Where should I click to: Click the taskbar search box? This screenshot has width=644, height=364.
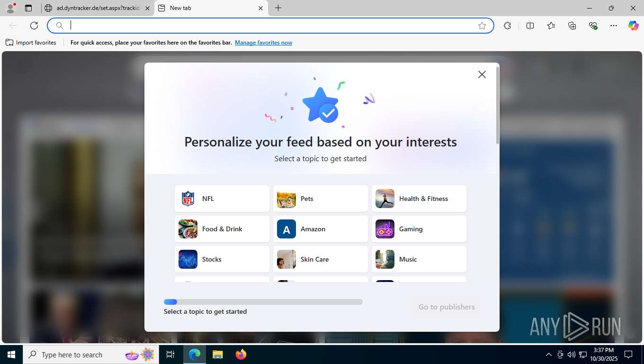click(x=91, y=355)
